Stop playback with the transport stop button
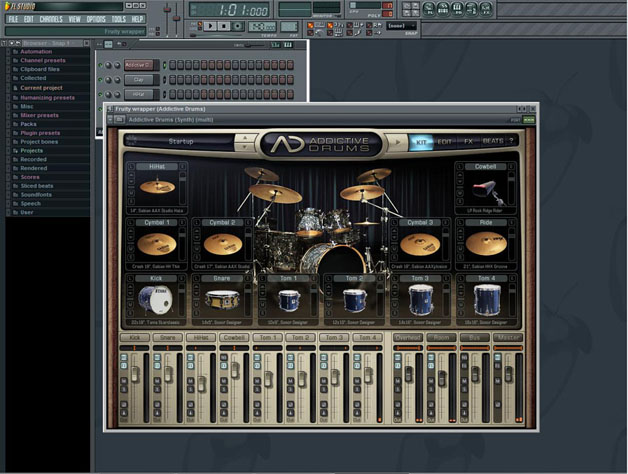The image size is (628, 474). pyautogui.click(x=223, y=26)
